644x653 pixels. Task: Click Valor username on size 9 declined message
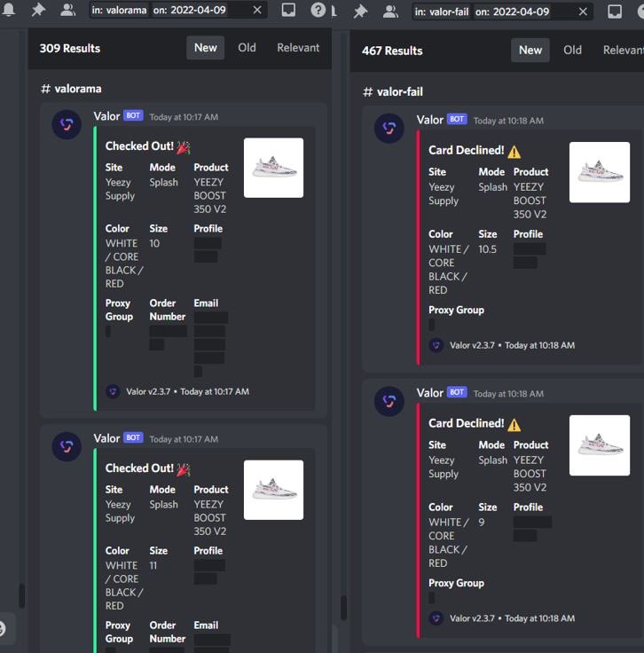[430, 393]
